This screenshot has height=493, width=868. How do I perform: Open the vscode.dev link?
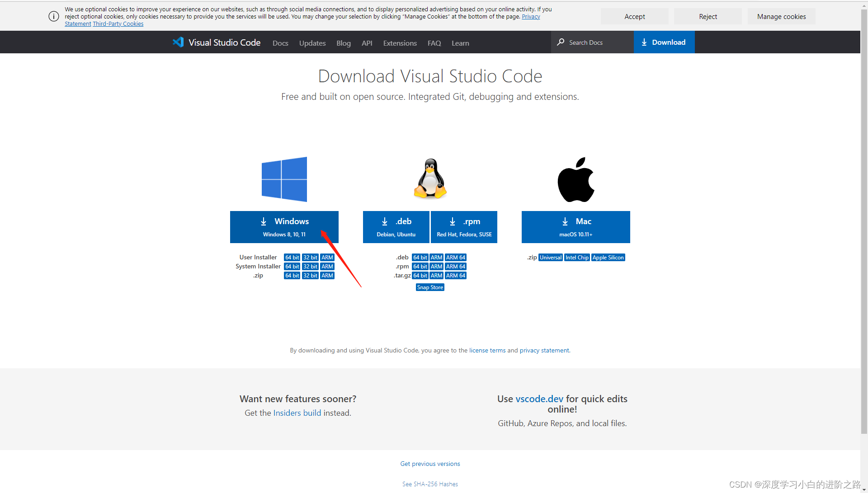tap(539, 399)
